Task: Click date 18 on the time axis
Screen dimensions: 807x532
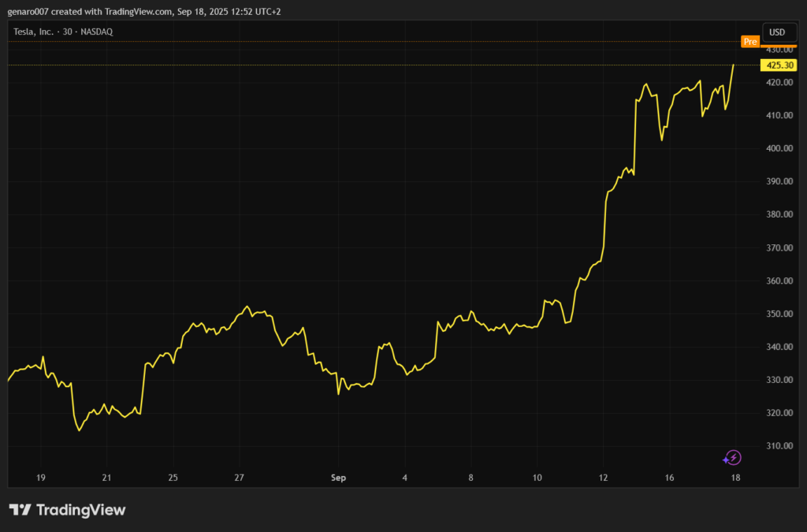Action: (735, 478)
